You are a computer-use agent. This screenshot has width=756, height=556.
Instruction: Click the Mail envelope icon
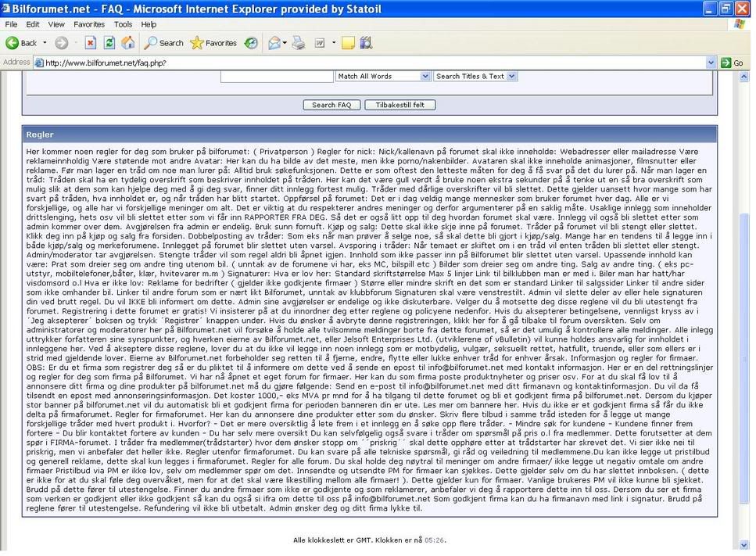click(274, 43)
